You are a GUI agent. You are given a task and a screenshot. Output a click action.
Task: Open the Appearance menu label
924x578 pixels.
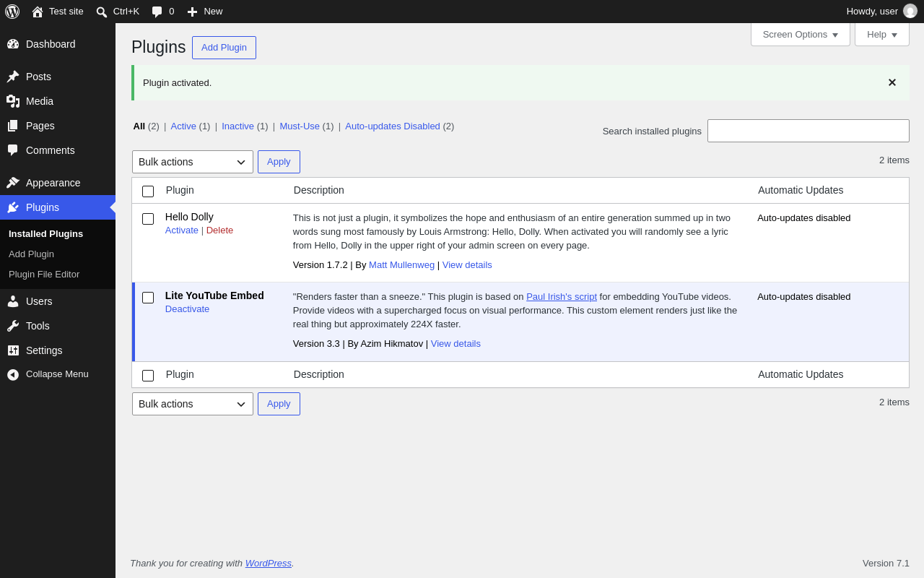[53, 183]
